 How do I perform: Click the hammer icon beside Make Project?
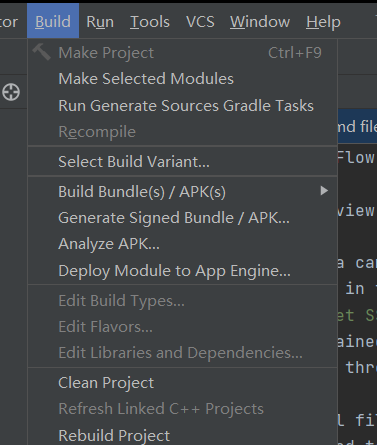(42, 52)
